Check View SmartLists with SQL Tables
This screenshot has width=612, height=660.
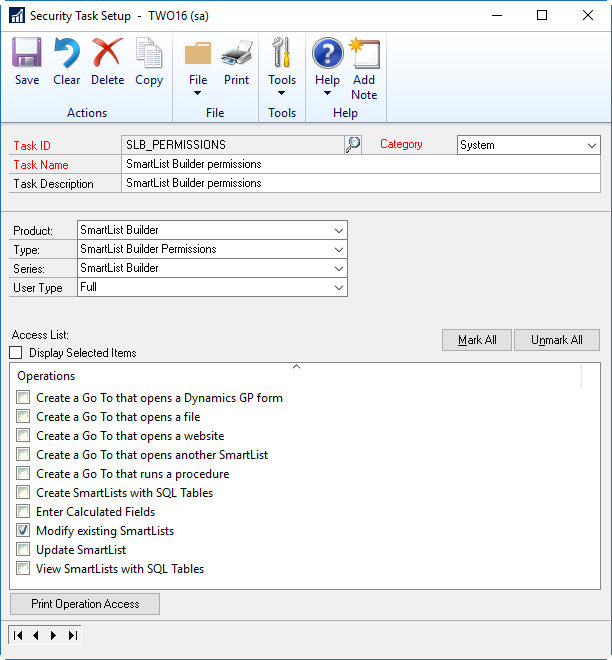23,568
